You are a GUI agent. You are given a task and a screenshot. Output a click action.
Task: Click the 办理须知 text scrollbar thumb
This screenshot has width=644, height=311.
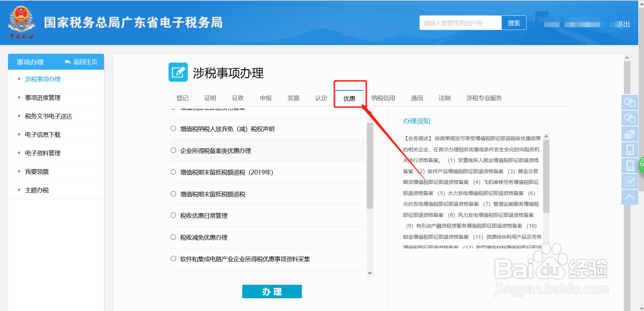546,177
